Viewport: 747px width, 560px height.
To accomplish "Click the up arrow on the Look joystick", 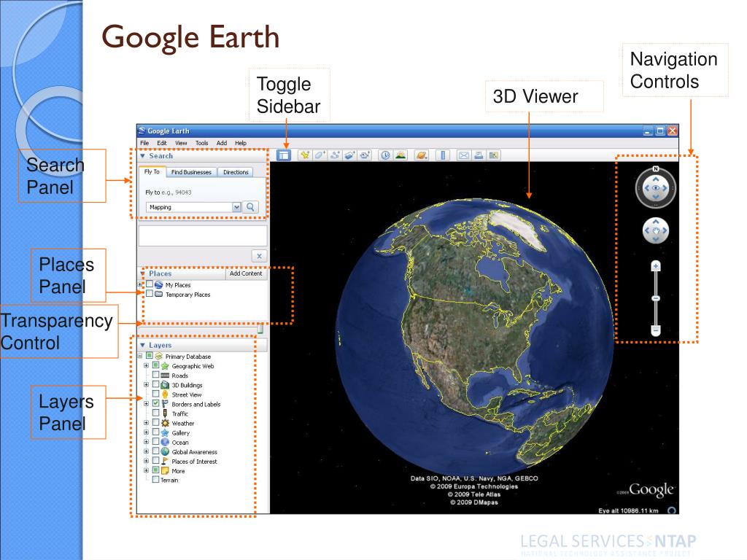I will coord(656,179).
